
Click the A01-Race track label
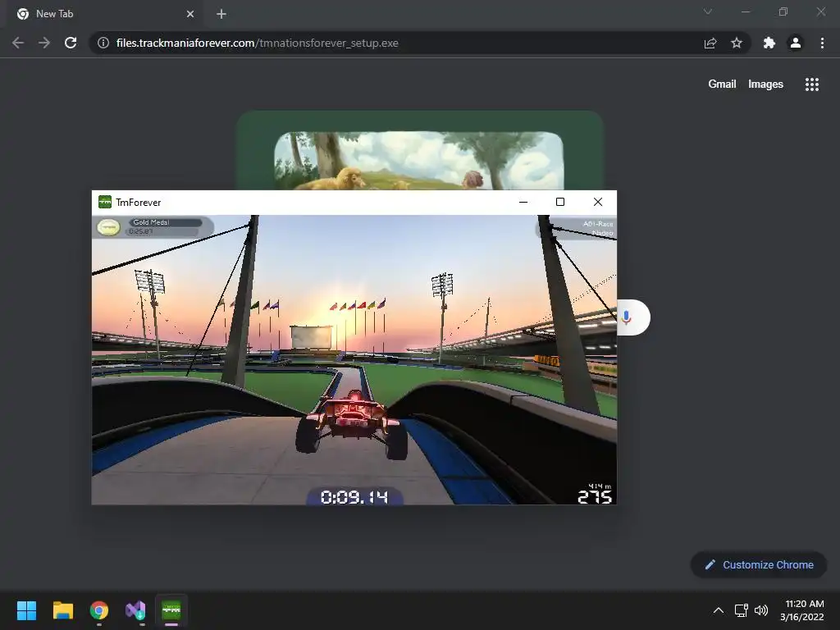click(x=598, y=224)
